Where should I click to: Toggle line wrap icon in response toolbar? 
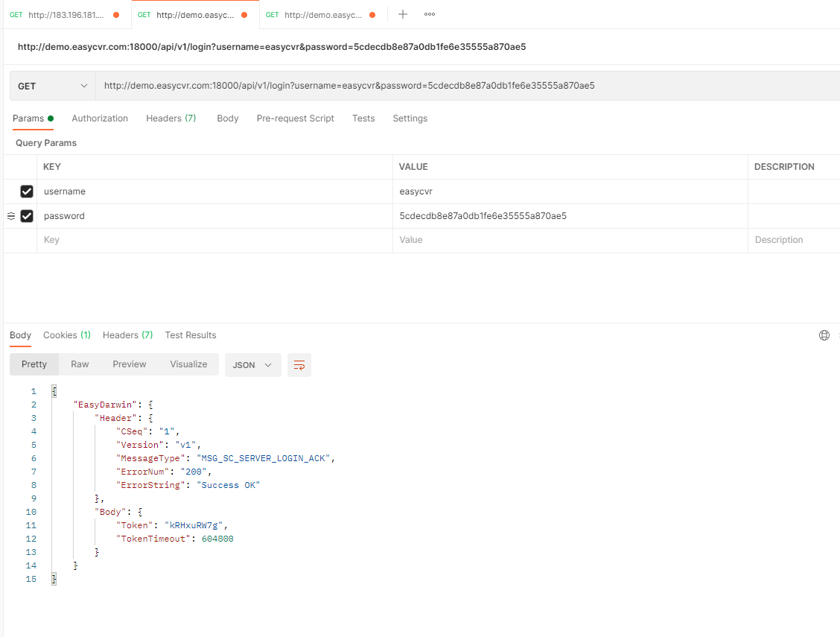point(299,365)
